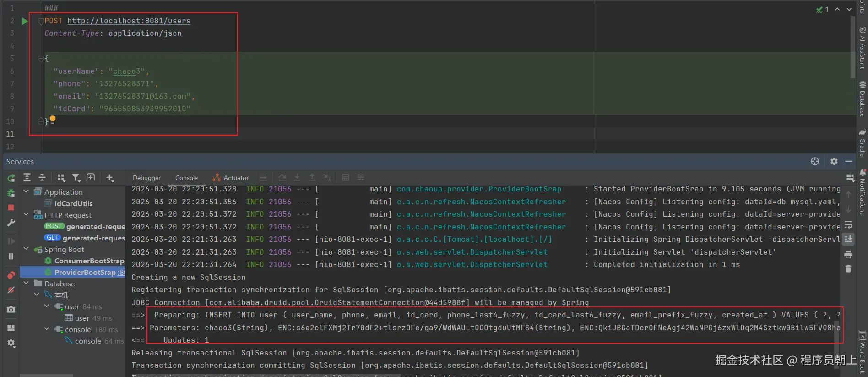Collapse the Database tree node
The width and height of the screenshot is (868, 377).
26,283
